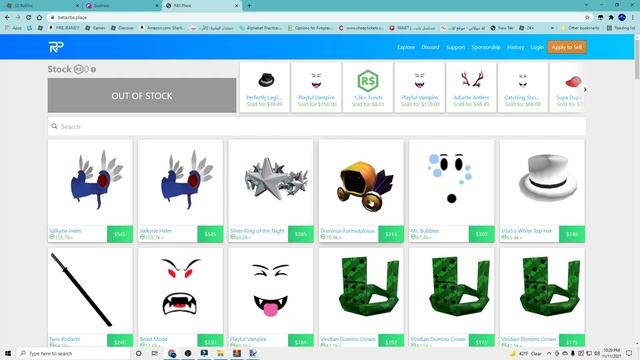Open File Explorer from the taskbar
The width and height of the screenshot is (640, 360).
[220, 353]
